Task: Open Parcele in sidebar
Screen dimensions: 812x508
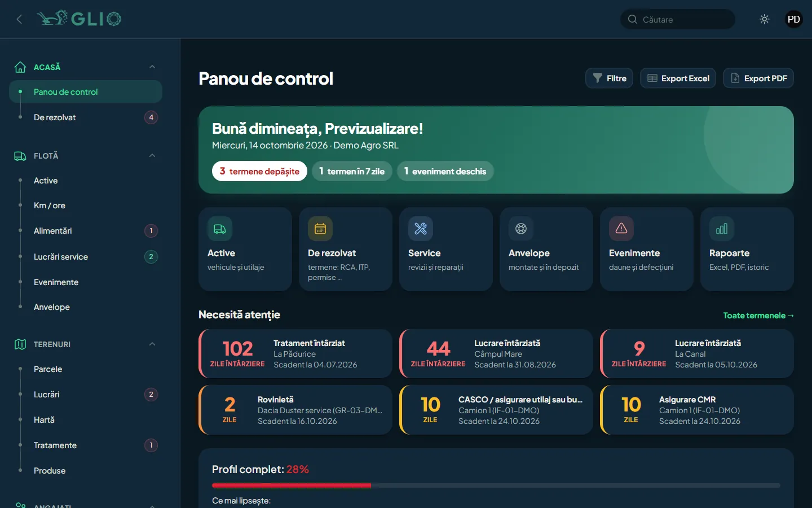Action: [86, 369]
